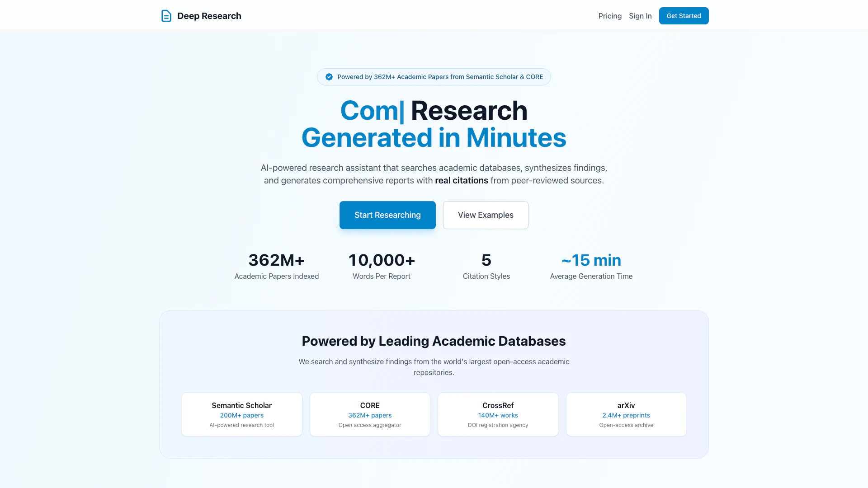
Task: Open the Sign In page
Action: click(640, 16)
